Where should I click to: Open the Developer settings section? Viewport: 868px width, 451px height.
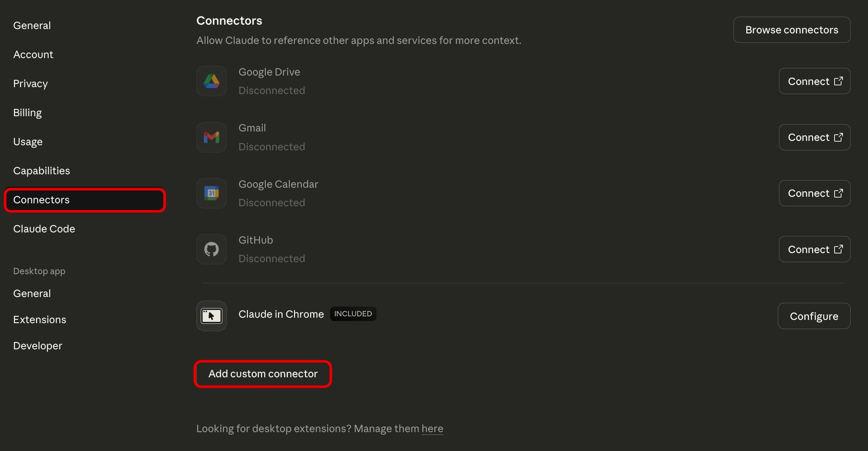pos(37,346)
